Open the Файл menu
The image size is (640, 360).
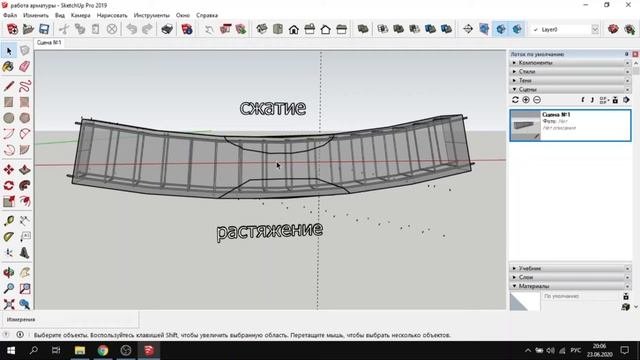pos(10,15)
